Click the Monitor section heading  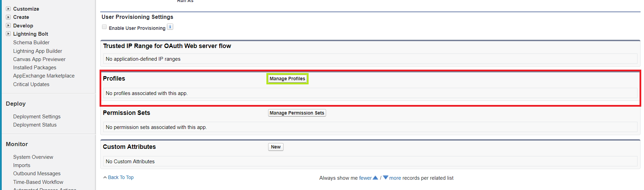point(17,144)
